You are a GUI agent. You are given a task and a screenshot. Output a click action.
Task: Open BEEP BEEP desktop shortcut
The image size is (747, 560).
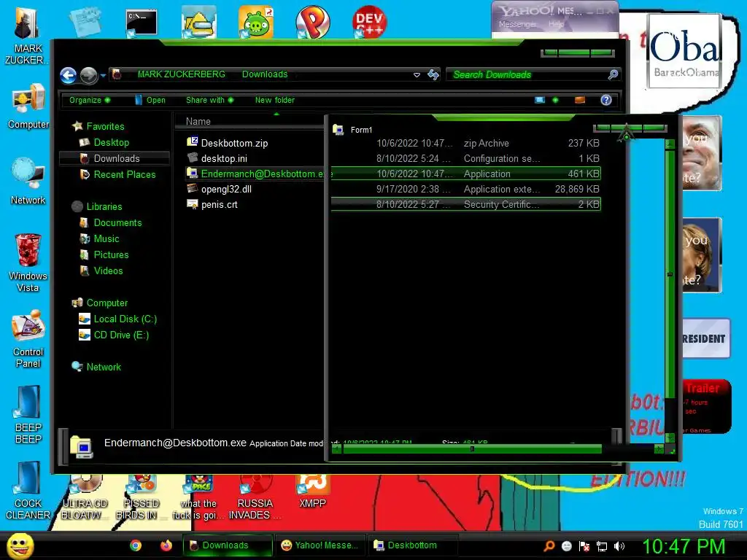tap(28, 414)
